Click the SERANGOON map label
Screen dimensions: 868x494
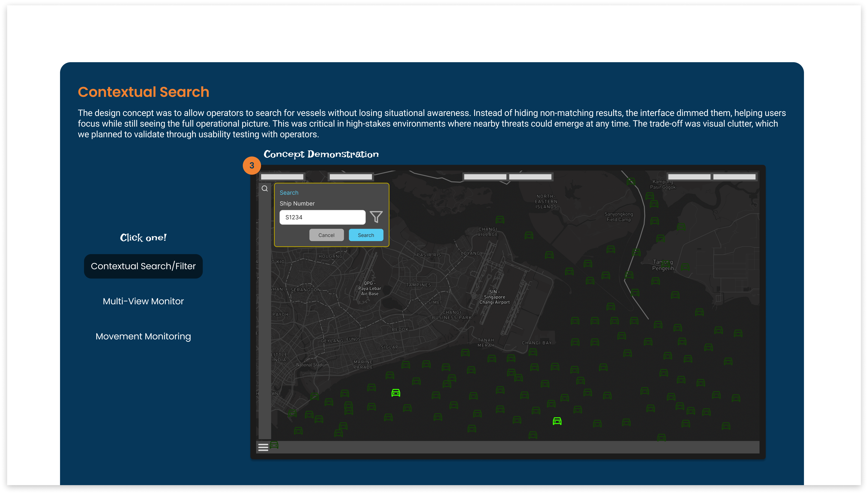pos(305,290)
